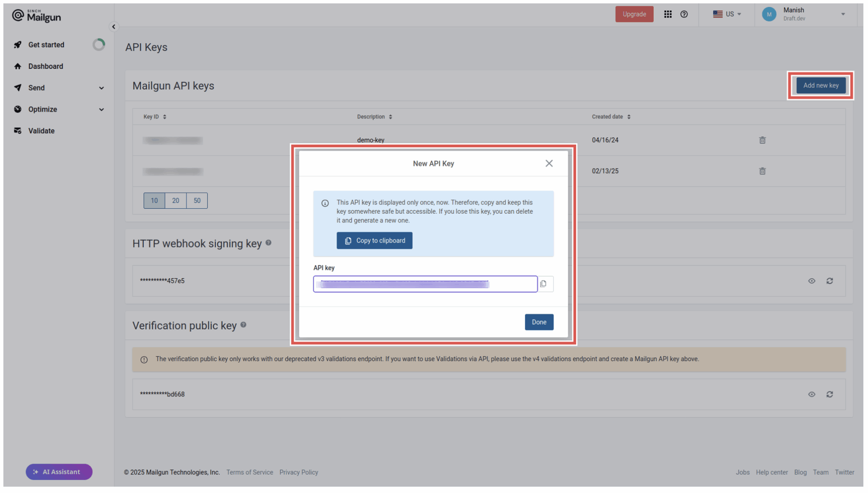Show the verification public key value
The width and height of the screenshot is (868, 493).
point(812,394)
